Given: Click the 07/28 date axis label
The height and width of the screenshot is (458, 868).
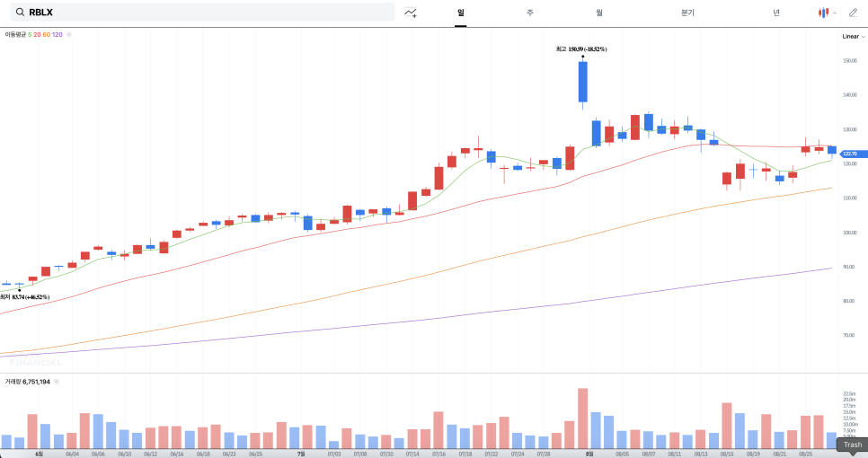Looking at the screenshot, I should click(544, 454).
